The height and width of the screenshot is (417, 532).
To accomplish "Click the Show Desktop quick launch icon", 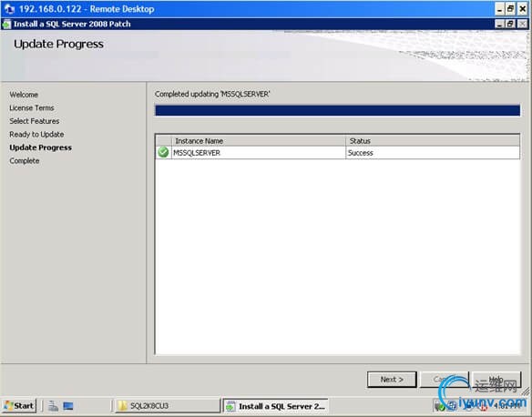I will click(68, 405).
